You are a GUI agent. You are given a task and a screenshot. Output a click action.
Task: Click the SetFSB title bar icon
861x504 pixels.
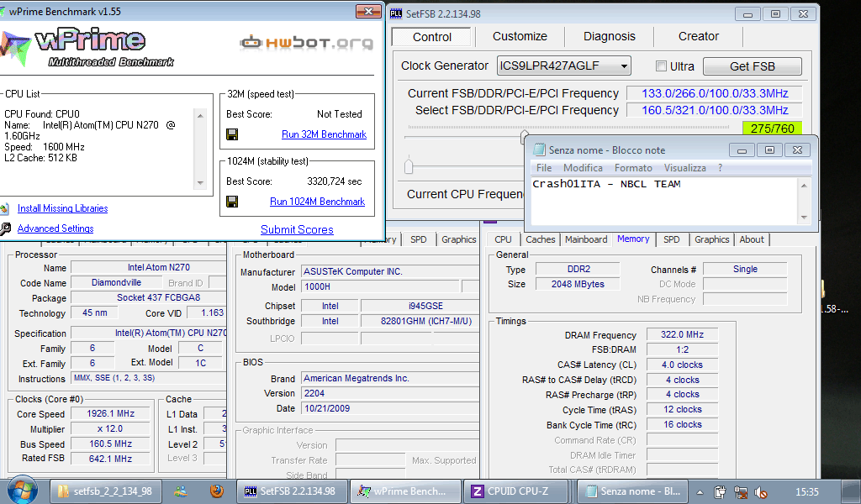click(x=396, y=13)
